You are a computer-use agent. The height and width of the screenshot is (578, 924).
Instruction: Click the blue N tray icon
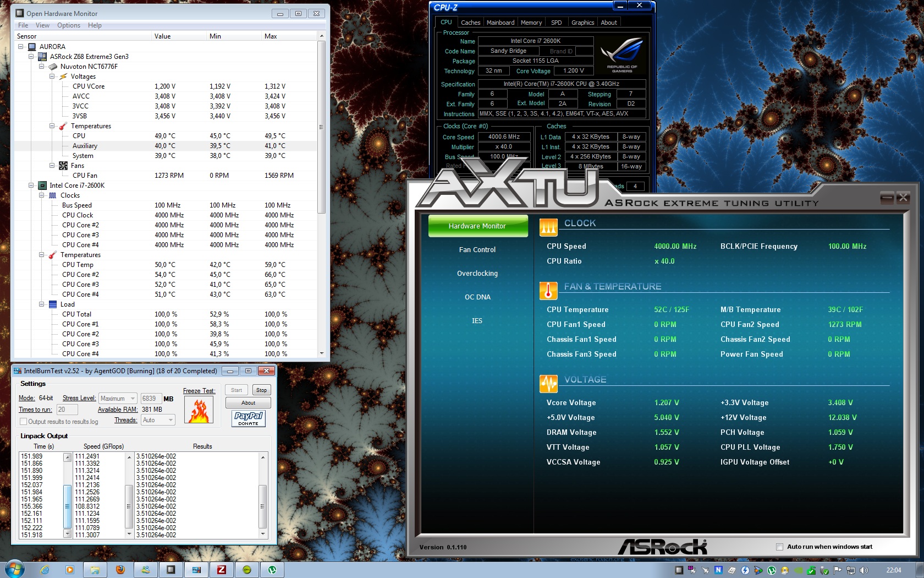coord(718,570)
